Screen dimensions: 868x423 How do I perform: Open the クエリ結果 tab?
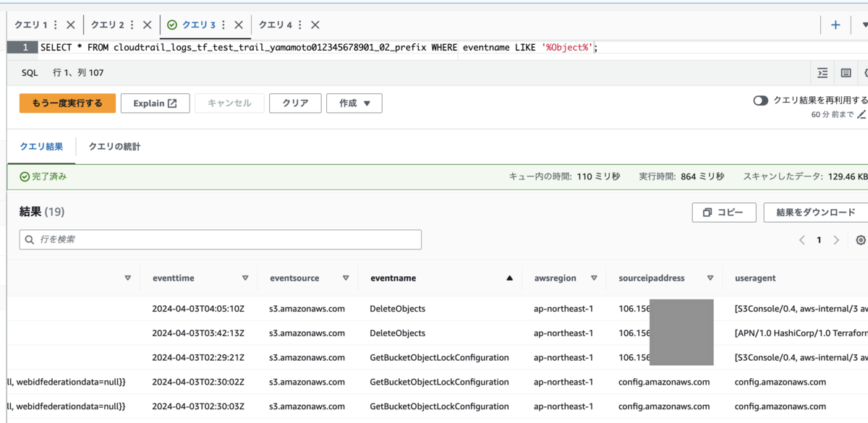[x=41, y=146]
